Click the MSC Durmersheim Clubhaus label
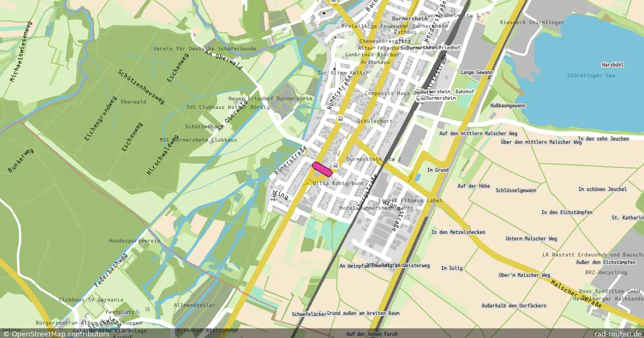The image size is (644, 338). pyautogui.click(x=198, y=140)
